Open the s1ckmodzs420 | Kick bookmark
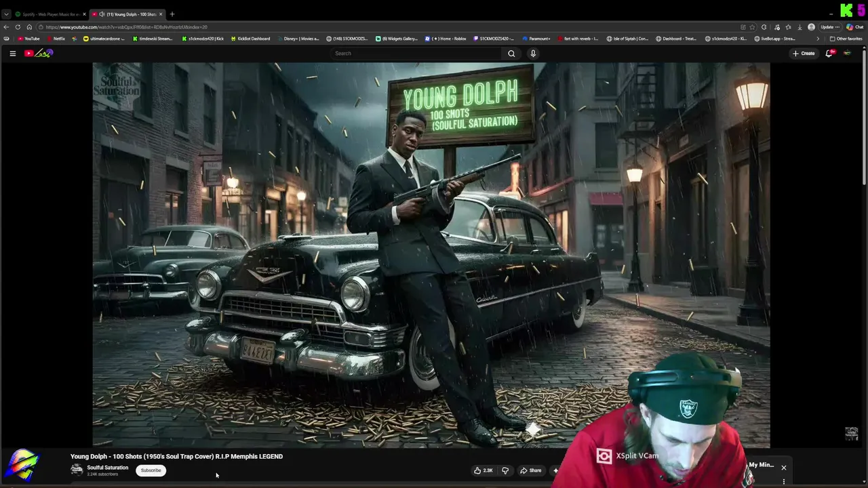This screenshot has width=868, height=488. tap(203, 39)
